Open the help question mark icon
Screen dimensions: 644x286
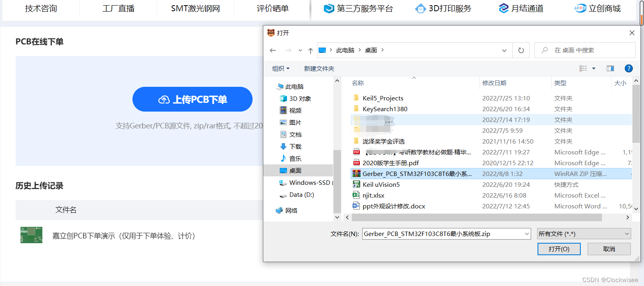coord(629,68)
